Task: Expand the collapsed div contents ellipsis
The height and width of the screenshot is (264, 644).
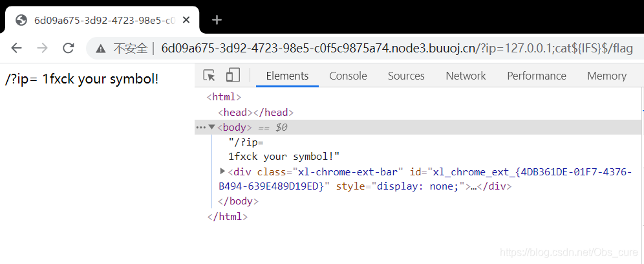Action: (473, 186)
